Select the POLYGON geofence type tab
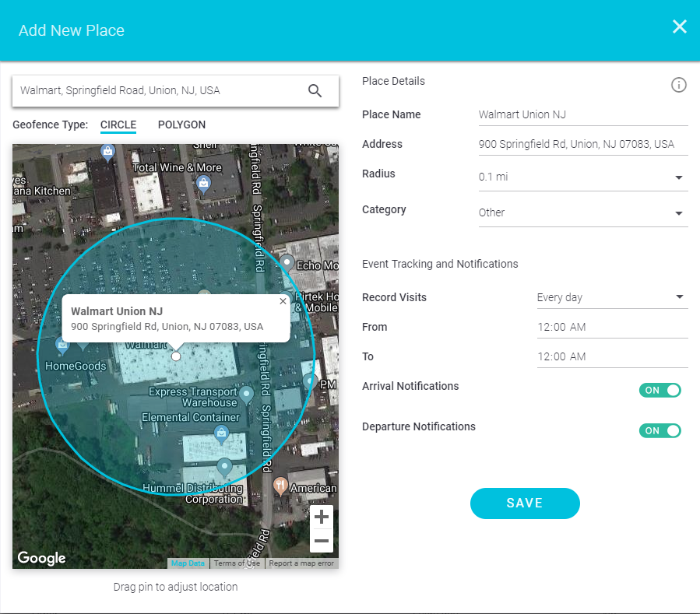This screenshot has height=614, width=700. (181, 125)
